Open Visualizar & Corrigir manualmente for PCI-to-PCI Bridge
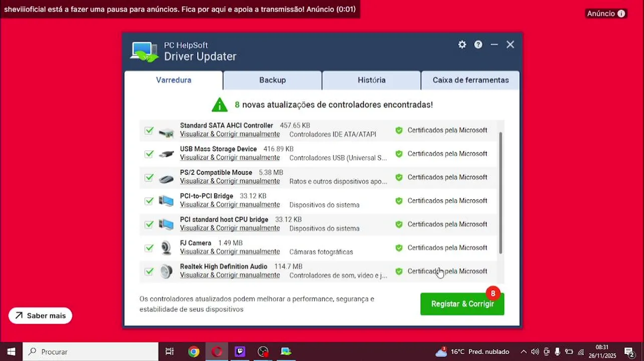 point(230,205)
